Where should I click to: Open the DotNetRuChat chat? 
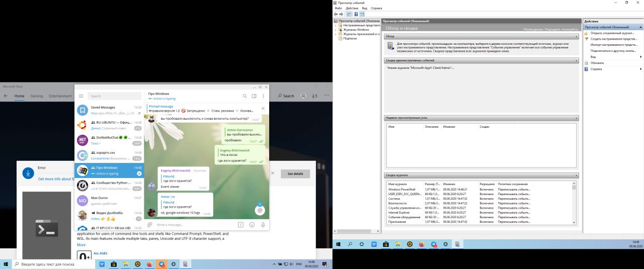point(109,140)
